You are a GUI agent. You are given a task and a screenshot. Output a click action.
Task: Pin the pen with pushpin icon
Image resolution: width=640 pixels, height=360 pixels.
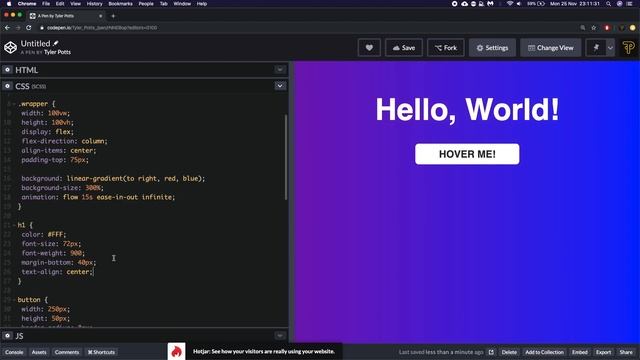tap(596, 48)
